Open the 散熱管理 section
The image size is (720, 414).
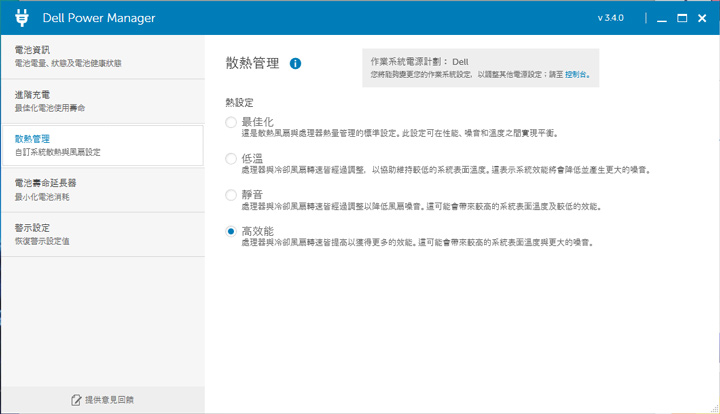(103, 145)
